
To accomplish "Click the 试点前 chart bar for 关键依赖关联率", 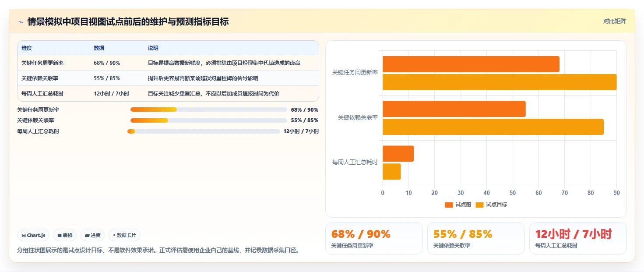I will tap(454, 109).
